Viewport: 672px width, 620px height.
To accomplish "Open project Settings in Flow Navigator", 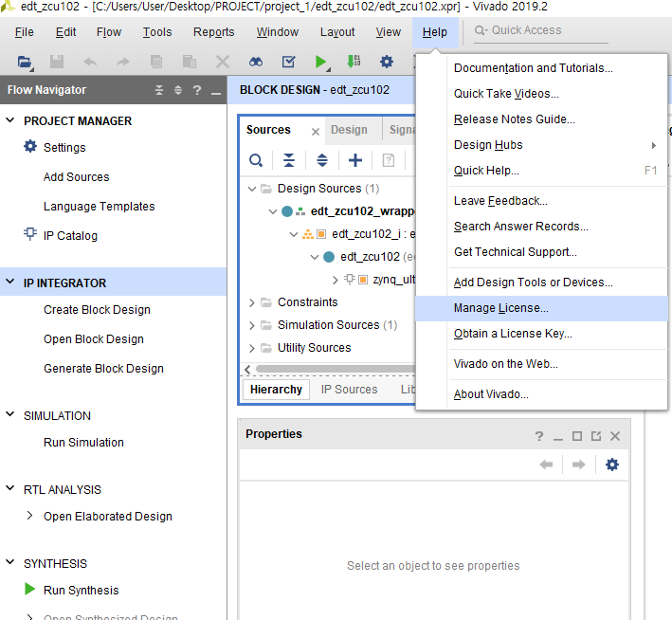I will pyautogui.click(x=64, y=148).
